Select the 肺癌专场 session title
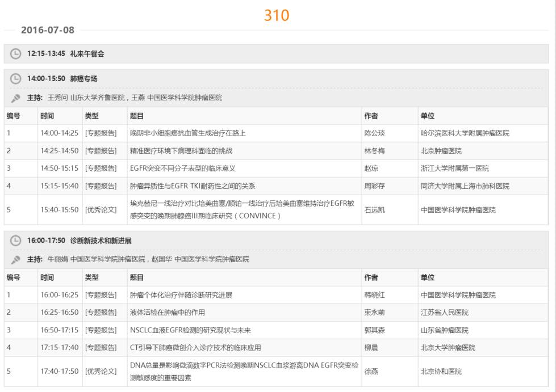This screenshot has height=392, width=556. click(83, 79)
